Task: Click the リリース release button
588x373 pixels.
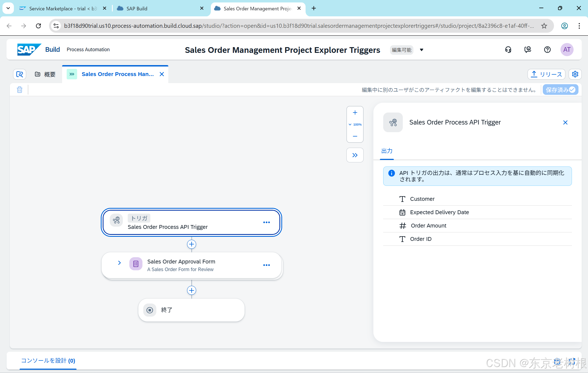Action: point(546,74)
